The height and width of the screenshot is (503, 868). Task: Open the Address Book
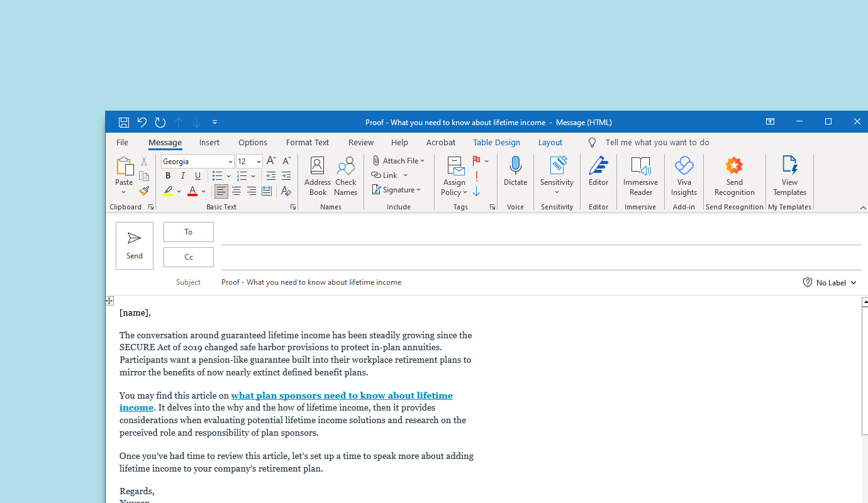[x=317, y=175]
